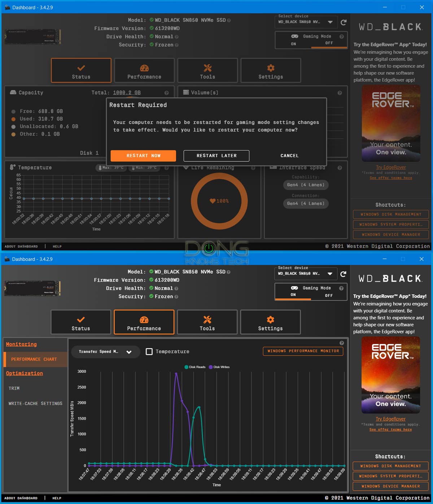Viewport: 433px width, 504px height.
Task: Select Performance tab in Performance chart window
Action: (x=144, y=322)
